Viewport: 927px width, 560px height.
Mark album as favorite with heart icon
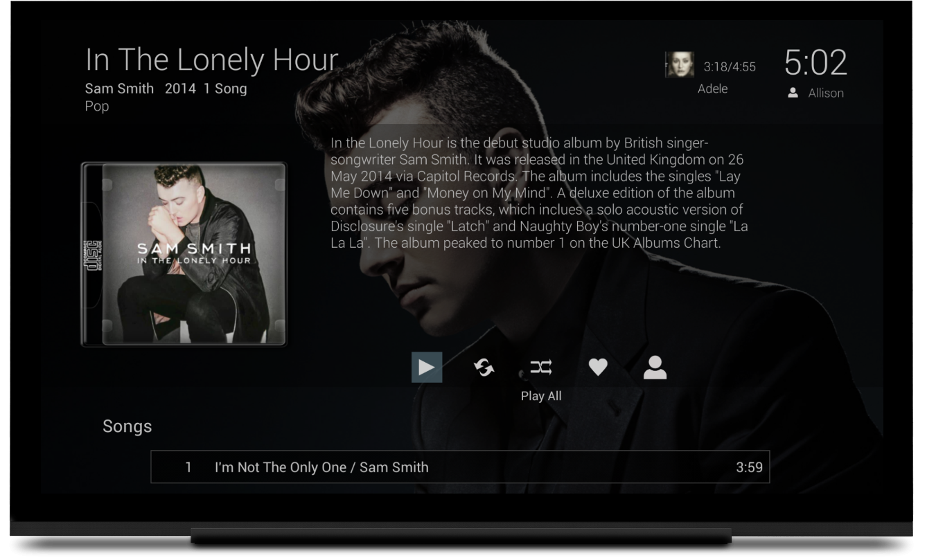click(598, 368)
